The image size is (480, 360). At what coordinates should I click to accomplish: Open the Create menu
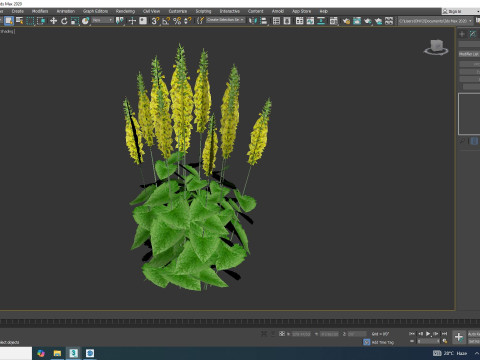pyautogui.click(x=18, y=11)
